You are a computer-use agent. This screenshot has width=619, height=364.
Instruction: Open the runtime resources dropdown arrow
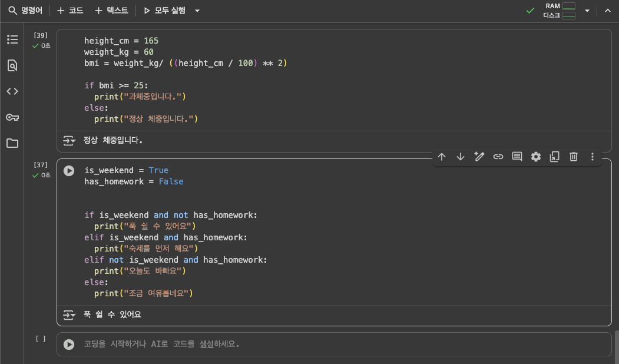click(x=587, y=11)
